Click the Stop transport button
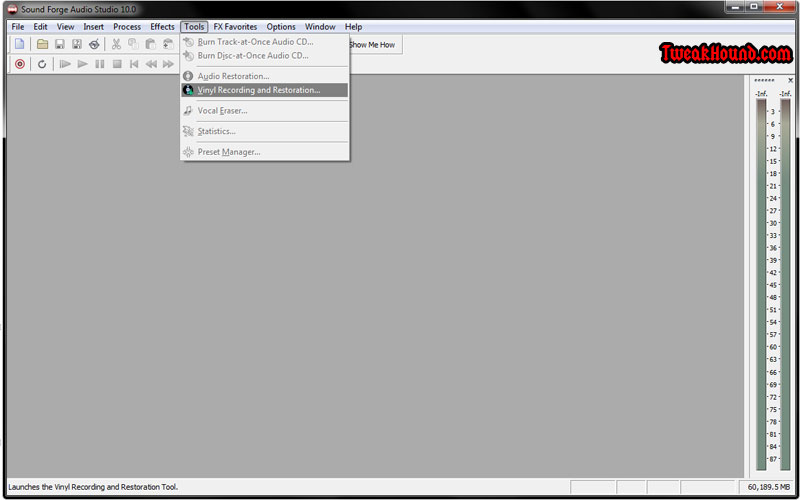This screenshot has width=800, height=500. tap(117, 64)
